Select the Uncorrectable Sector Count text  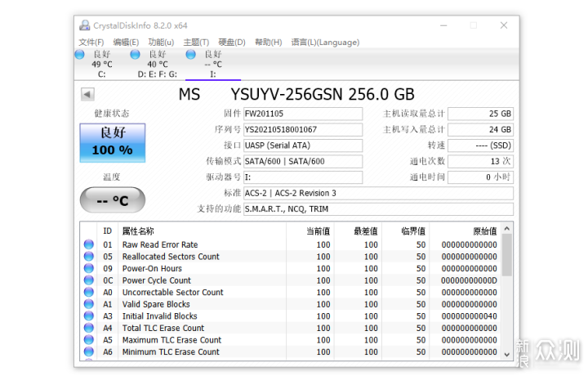[x=172, y=293]
